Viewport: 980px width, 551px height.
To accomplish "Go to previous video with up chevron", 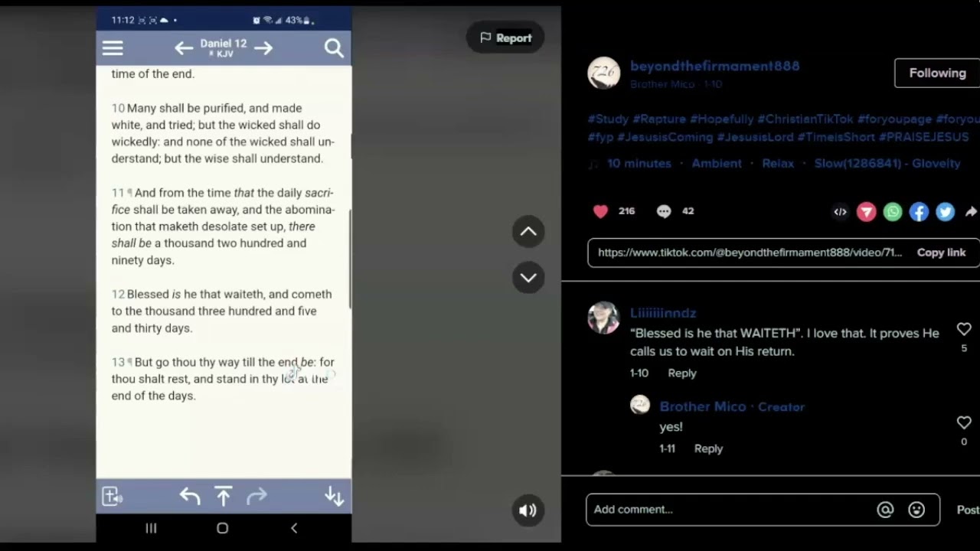I will [x=528, y=232].
